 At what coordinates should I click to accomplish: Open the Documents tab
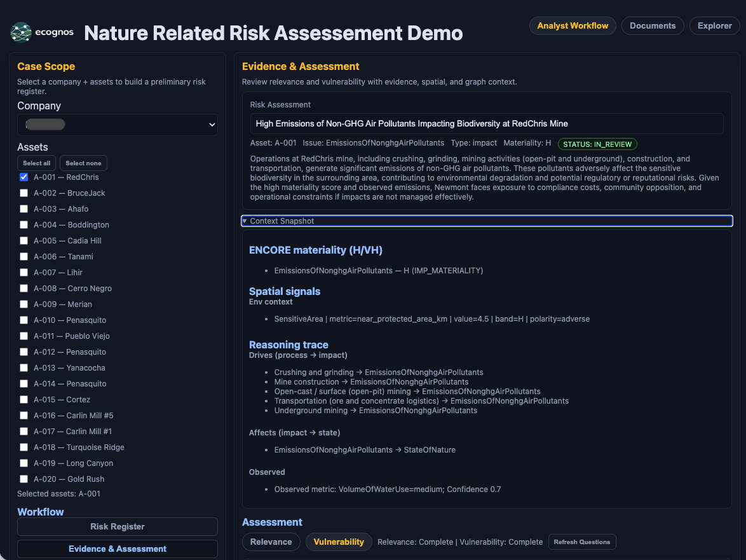pyautogui.click(x=653, y=26)
